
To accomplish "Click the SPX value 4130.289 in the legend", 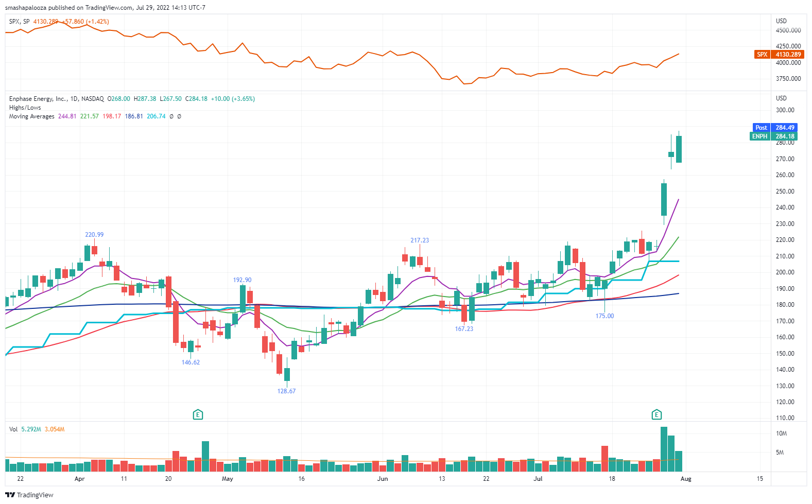I will pyautogui.click(x=46, y=22).
